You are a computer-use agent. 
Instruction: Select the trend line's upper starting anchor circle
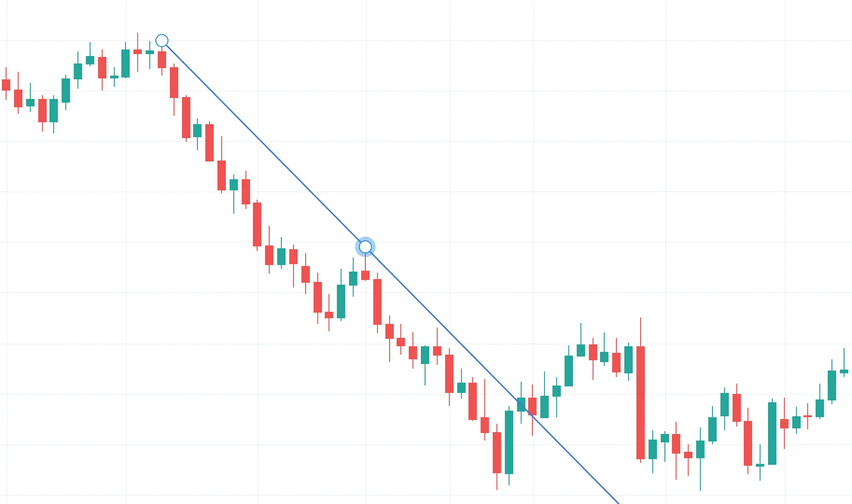[162, 41]
